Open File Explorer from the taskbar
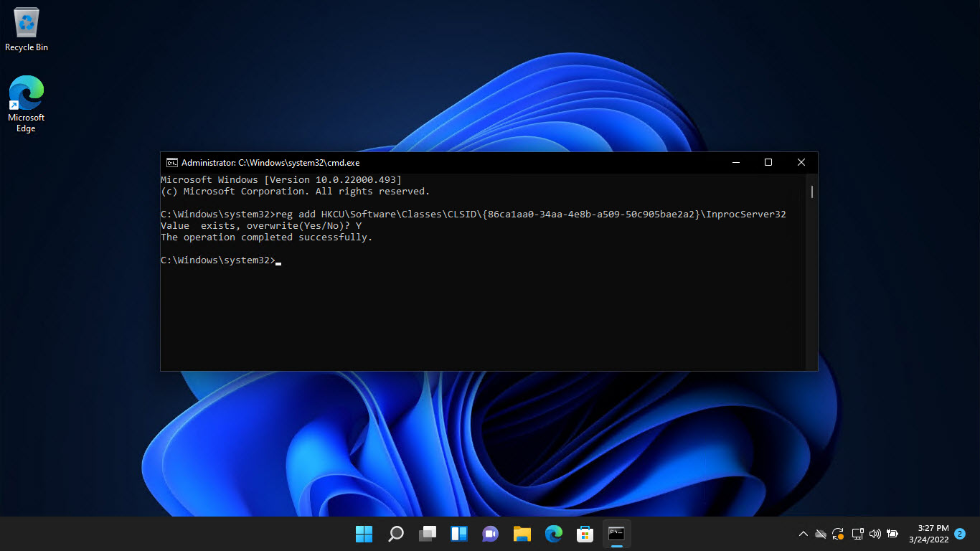The image size is (980, 551). [522, 534]
